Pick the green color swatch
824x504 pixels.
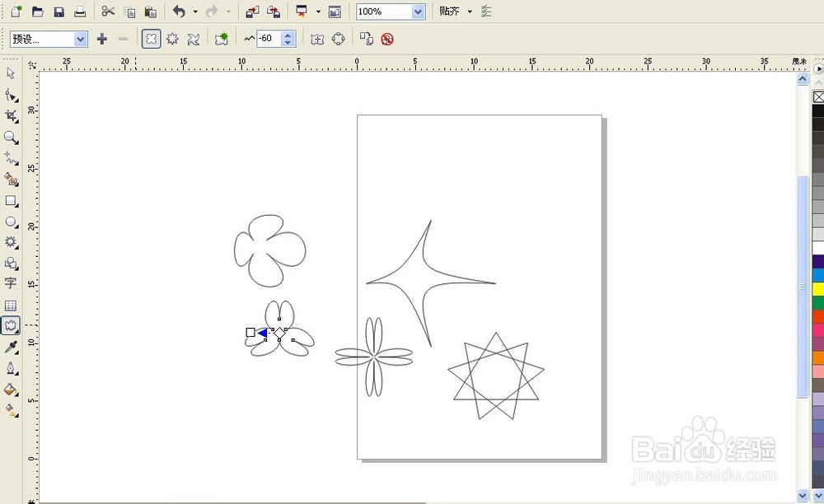(x=818, y=302)
